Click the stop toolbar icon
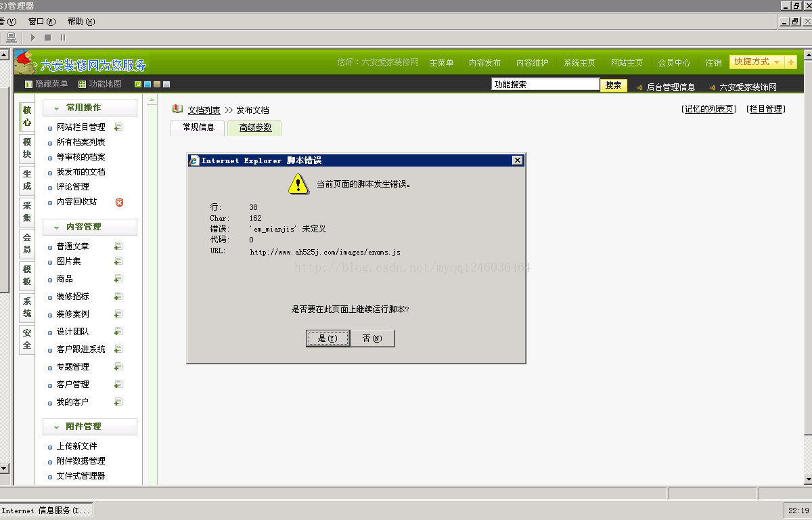Image resolution: width=812 pixels, height=520 pixels. coord(47,38)
